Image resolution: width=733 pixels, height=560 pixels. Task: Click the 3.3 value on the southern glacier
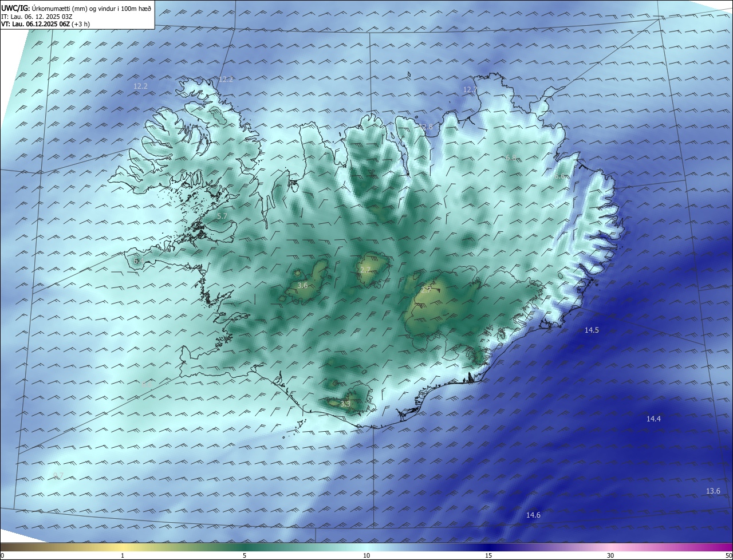point(345,404)
